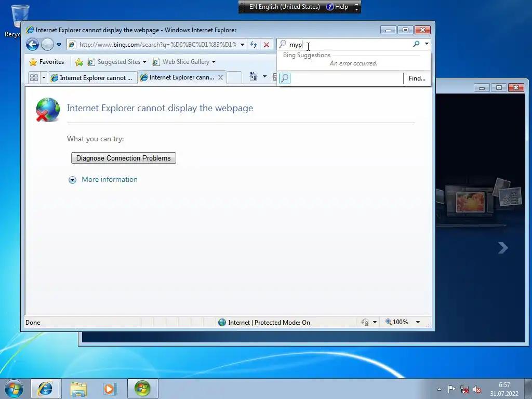Viewport: 532px width, 399px height.
Task: Stop loading with the red X button
Action: click(267, 45)
